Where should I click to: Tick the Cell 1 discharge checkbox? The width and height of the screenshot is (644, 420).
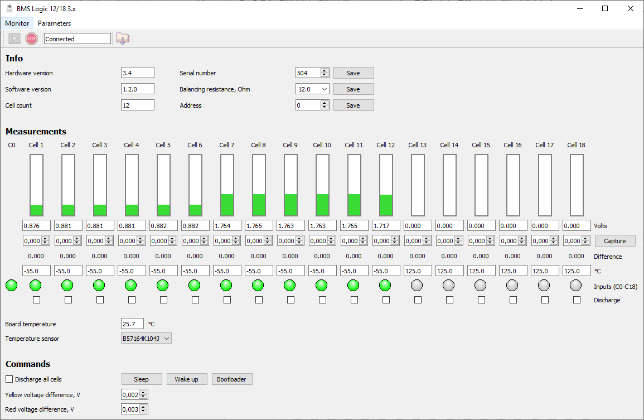click(36, 300)
